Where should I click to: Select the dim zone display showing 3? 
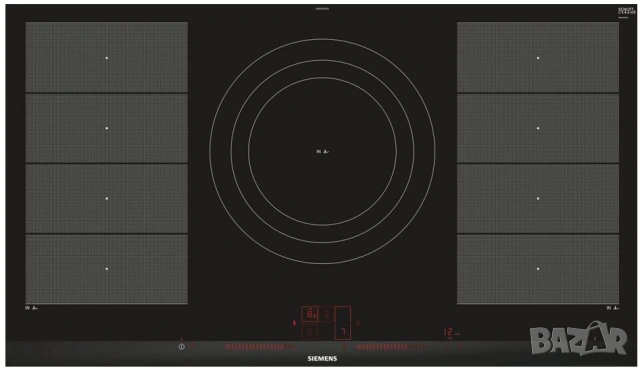326,314
